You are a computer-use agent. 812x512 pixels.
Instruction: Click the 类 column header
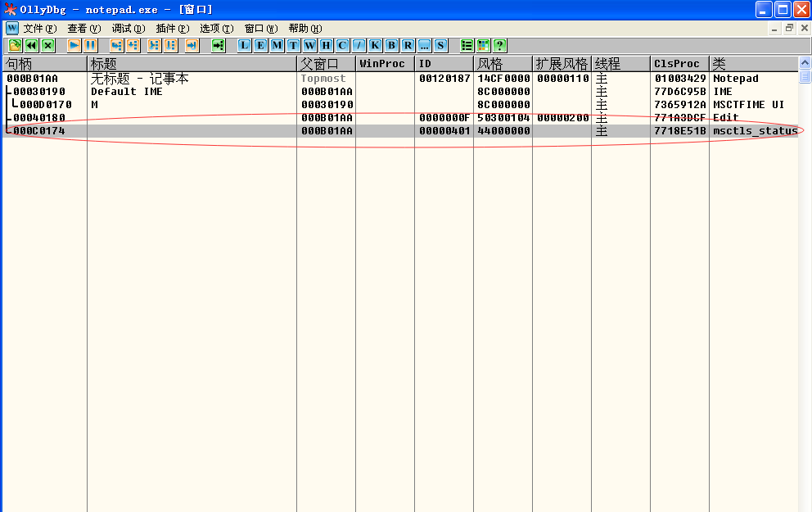[754, 64]
